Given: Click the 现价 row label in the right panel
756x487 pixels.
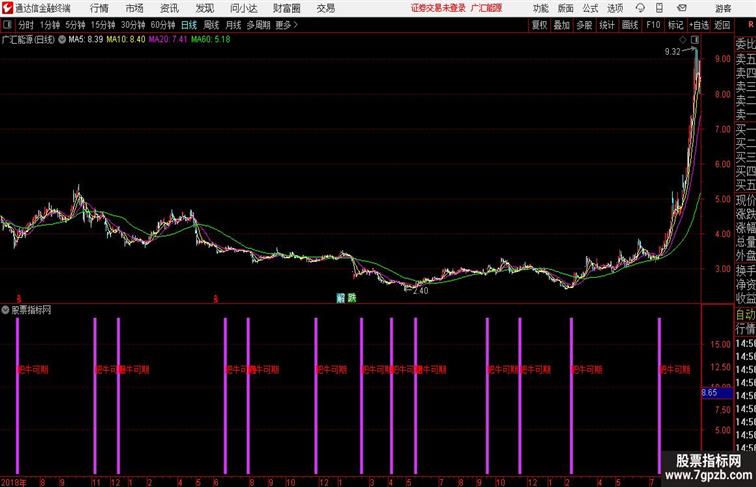Looking at the screenshot, I should (x=745, y=200).
